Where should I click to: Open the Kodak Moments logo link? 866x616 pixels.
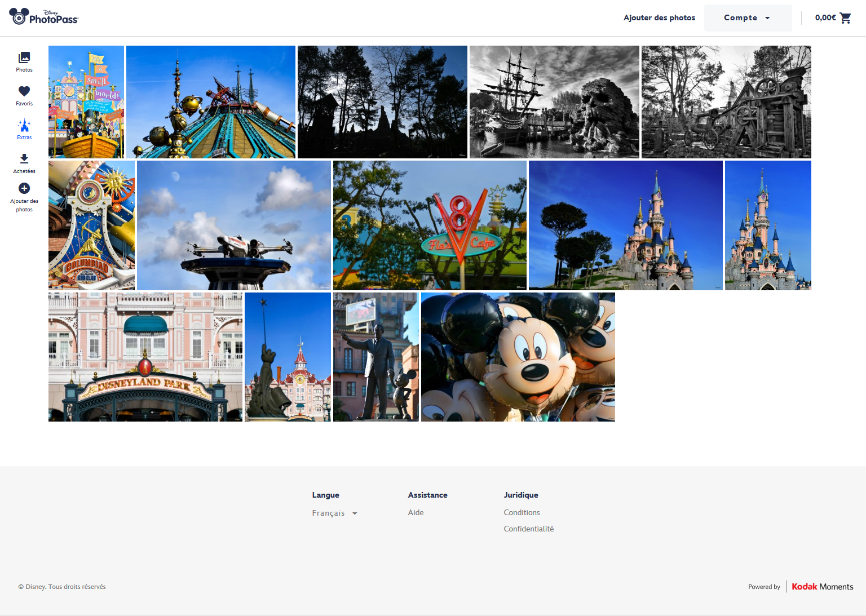coord(822,587)
